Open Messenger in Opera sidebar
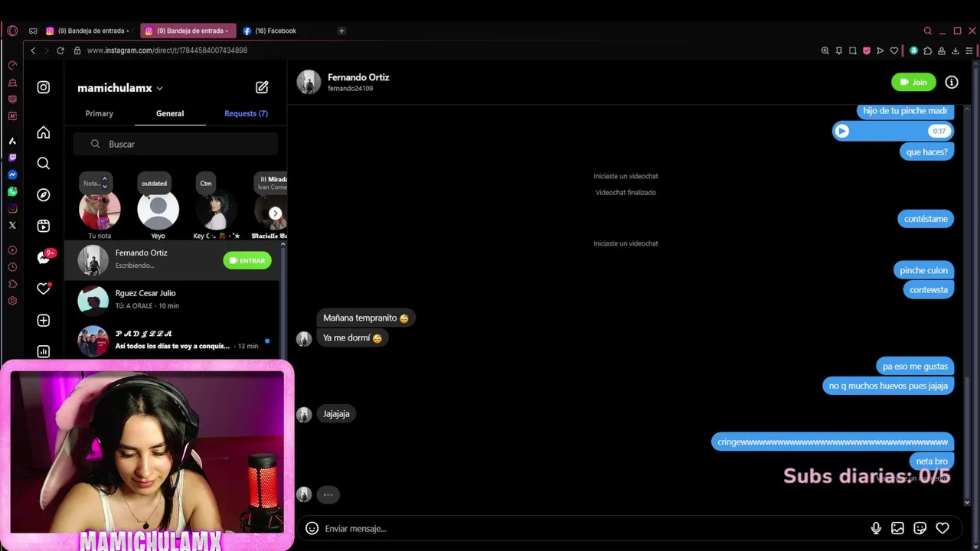 [12, 174]
